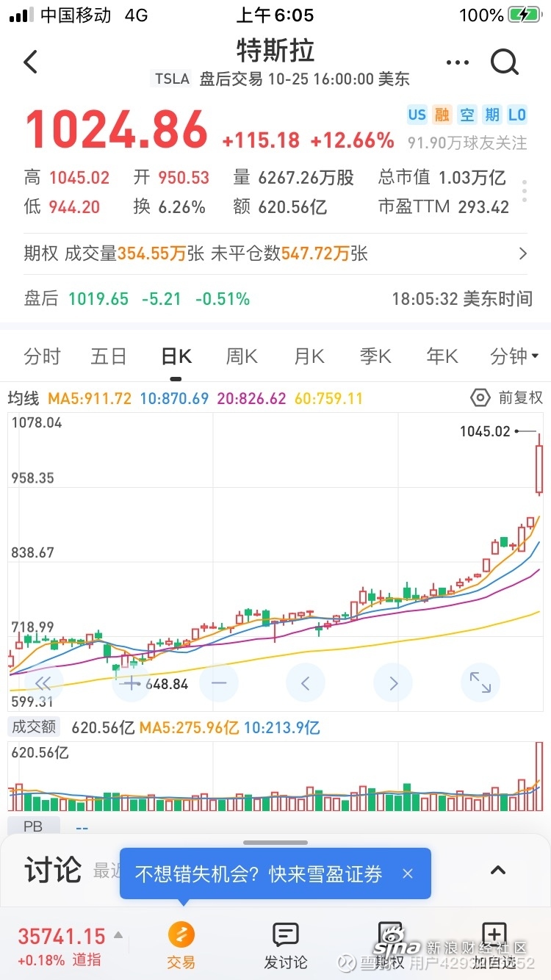Tap the 市盈TTM 293.42 value
Viewport: 551px width, 980px height.
(x=444, y=206)
